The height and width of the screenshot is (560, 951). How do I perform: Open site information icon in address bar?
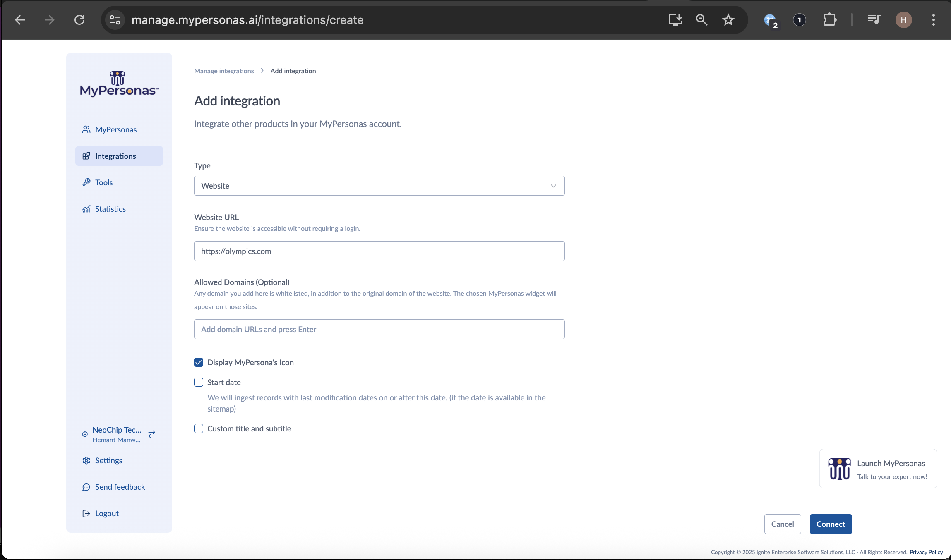tap(115, 20)
